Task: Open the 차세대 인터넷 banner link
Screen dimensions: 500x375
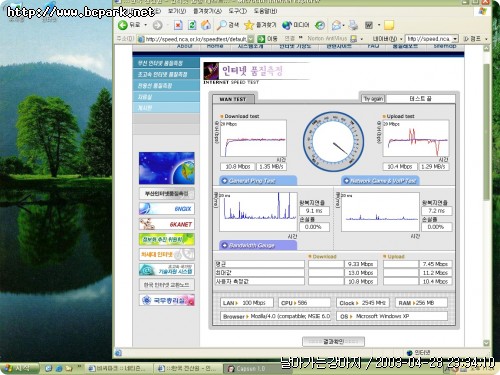Action: (167, 255)
